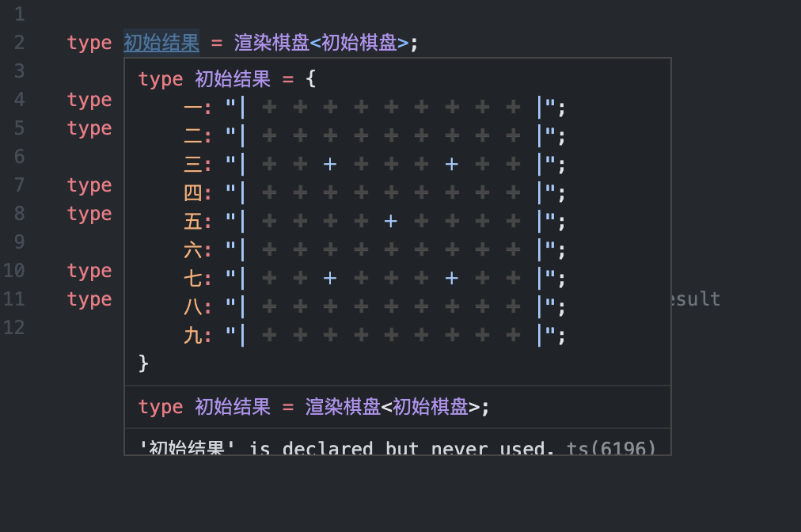Click property key 九 in hover tooltip
The image size is (801, 532).
coord(193,336)
